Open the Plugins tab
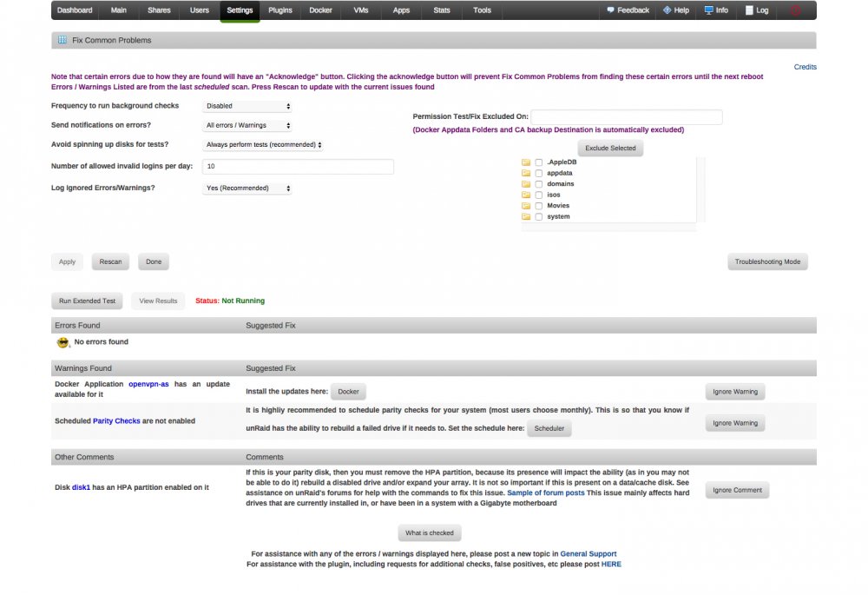The height and width of the screenshot is (595, 868). (280, 10)
